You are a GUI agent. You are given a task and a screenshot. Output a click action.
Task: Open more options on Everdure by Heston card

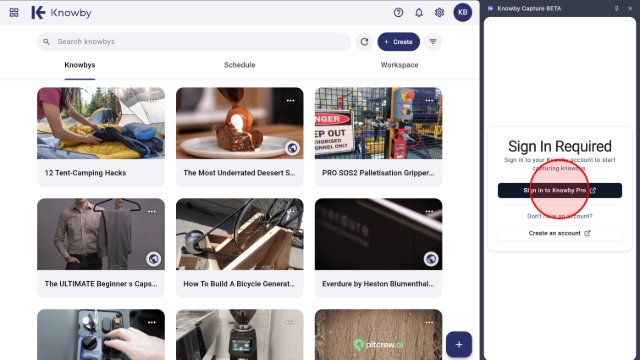tap(429, 211)
